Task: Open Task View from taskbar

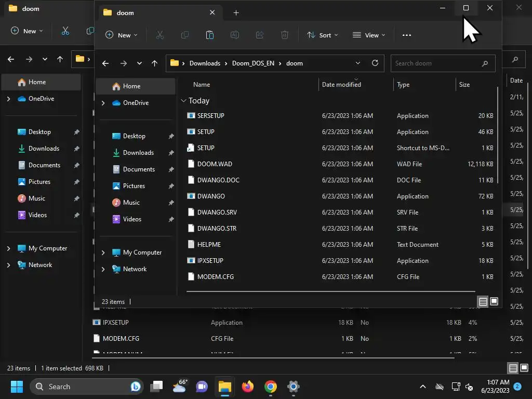Action: pyautogui.click(x=157, y=387)
